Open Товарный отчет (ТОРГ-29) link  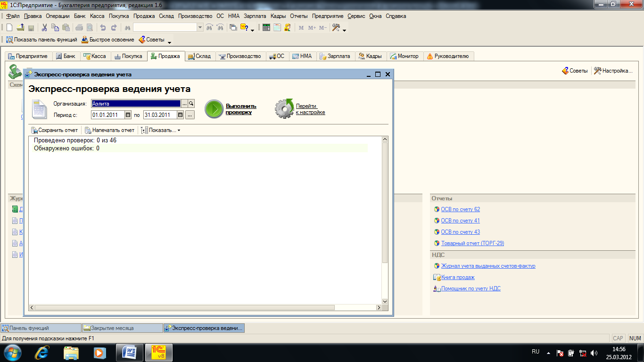(472, 243)
